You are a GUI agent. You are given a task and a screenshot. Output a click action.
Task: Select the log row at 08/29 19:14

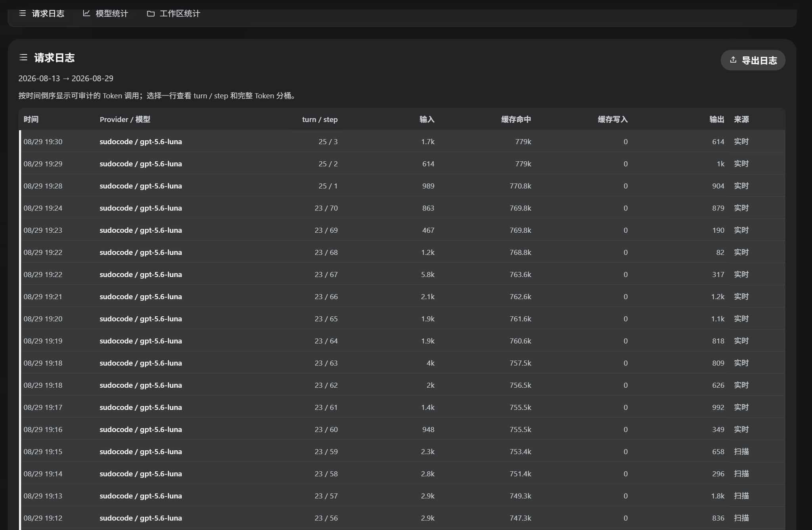click(x=402, y=474)
